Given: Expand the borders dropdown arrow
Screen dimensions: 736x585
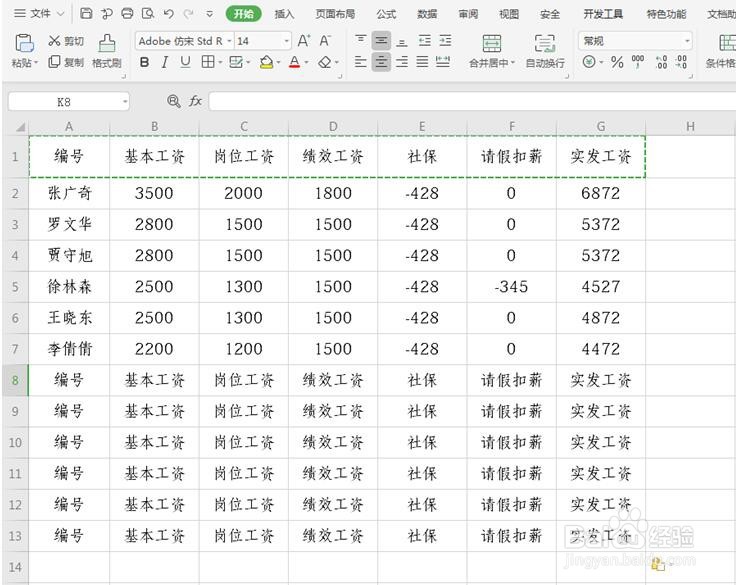Looking at the screenshot, I should (x=220, y=62).
